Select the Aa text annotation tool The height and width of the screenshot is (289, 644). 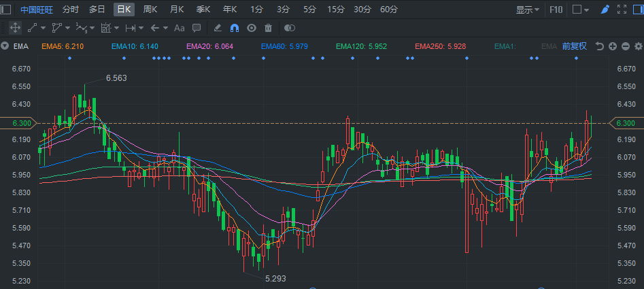(x=179, y=28)
